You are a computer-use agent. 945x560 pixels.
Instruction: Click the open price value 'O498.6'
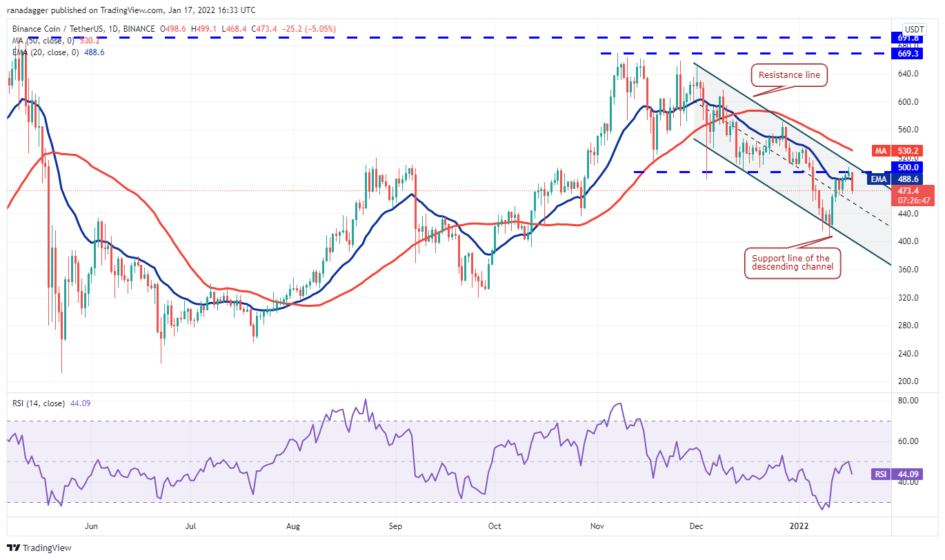click(x=172, y=29)
